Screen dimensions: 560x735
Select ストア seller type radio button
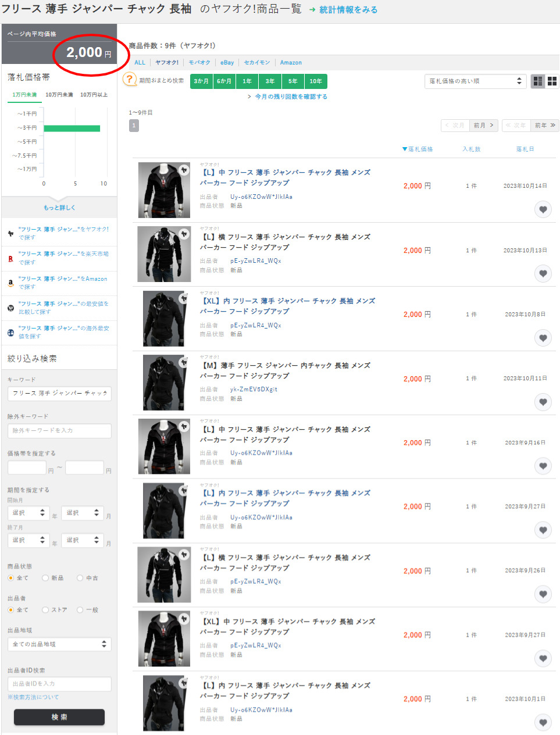tap(45, 610)
